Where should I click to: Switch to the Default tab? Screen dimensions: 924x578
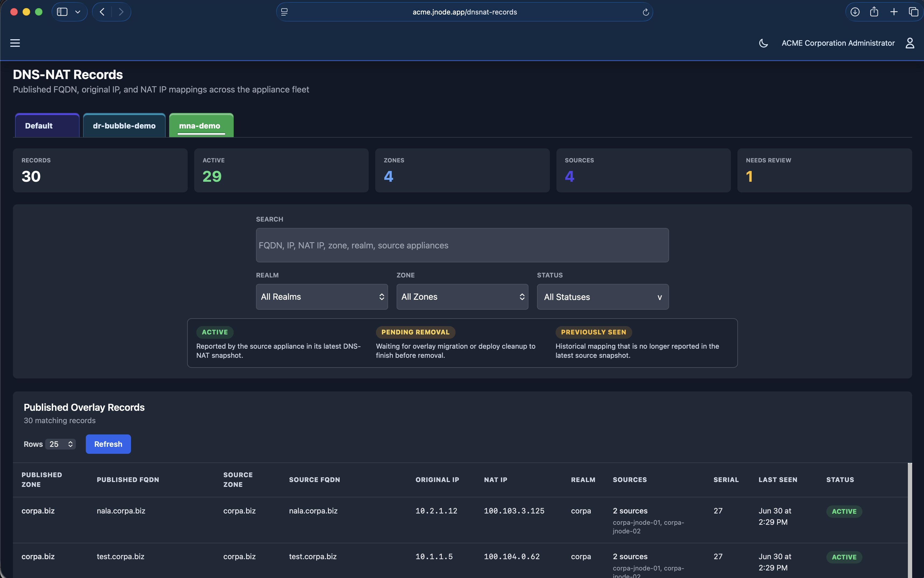tap(47, 125)
